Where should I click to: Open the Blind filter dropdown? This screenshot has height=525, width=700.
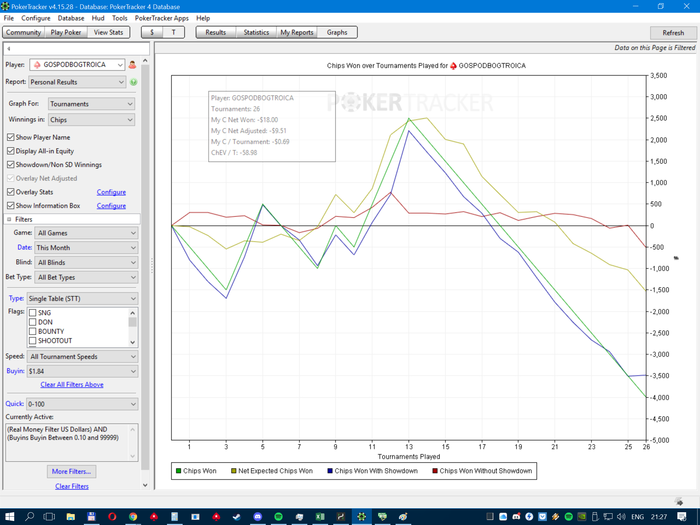tap(86, 262)
